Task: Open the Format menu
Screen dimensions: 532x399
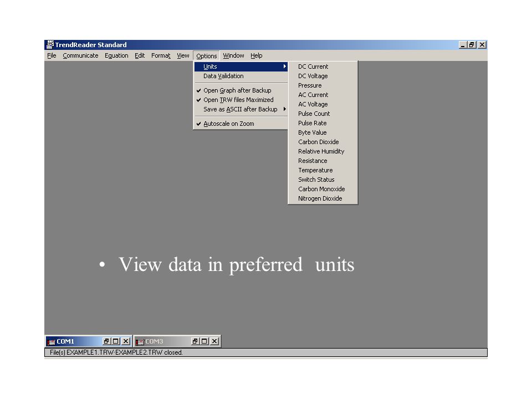Action: tap(161, 55)
